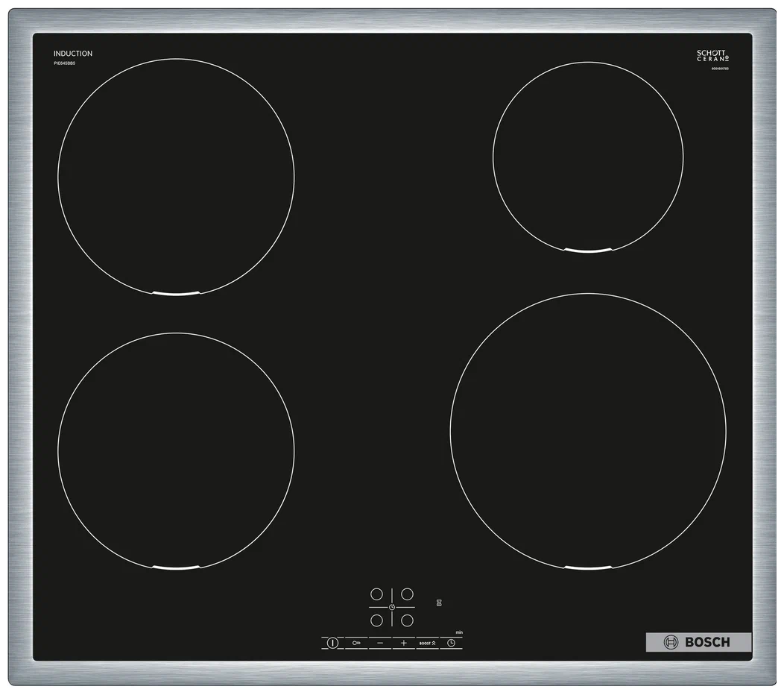This screenshot has width=784, height=695.
Task: Tap the timer clock icon
Action: point(452,643)
